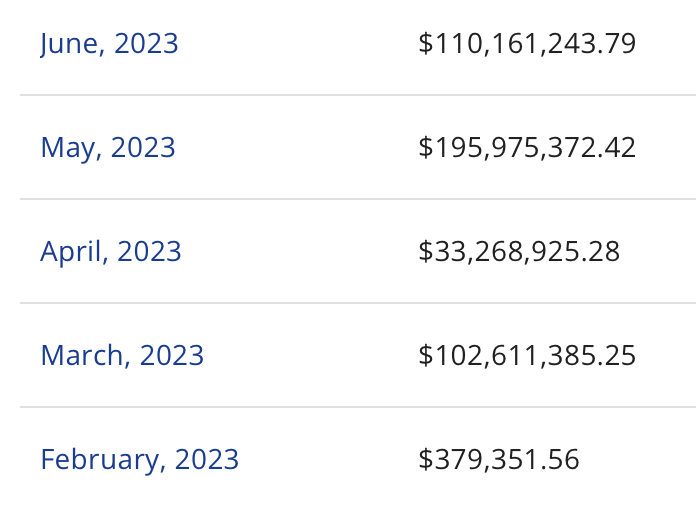Click the divider line below March row
The image size is (696, 510).
click(358, 407)
